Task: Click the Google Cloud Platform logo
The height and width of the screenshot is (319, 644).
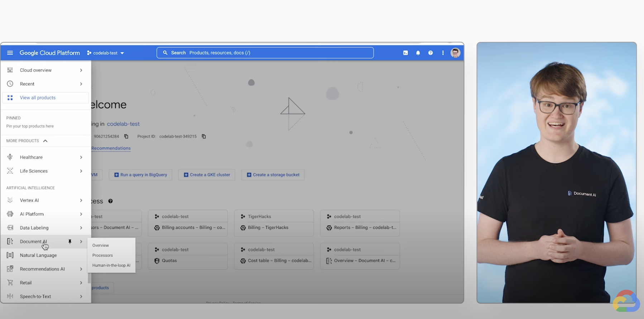Action: tap(50, 53)
